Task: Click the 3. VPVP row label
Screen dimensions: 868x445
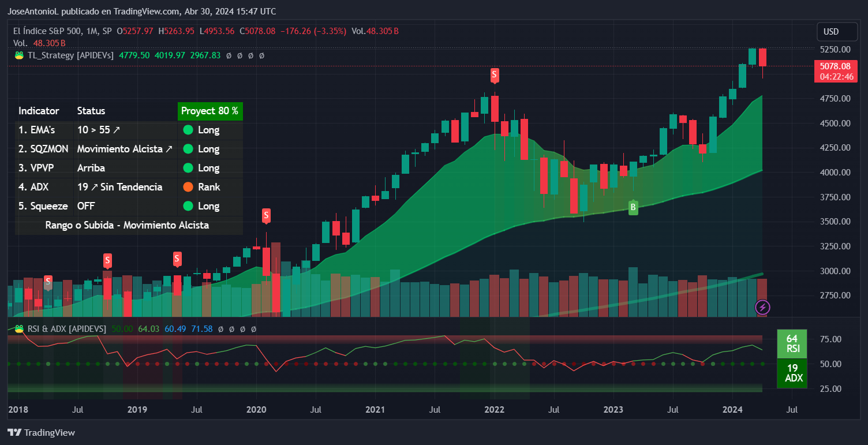Action: coord(37,168)
